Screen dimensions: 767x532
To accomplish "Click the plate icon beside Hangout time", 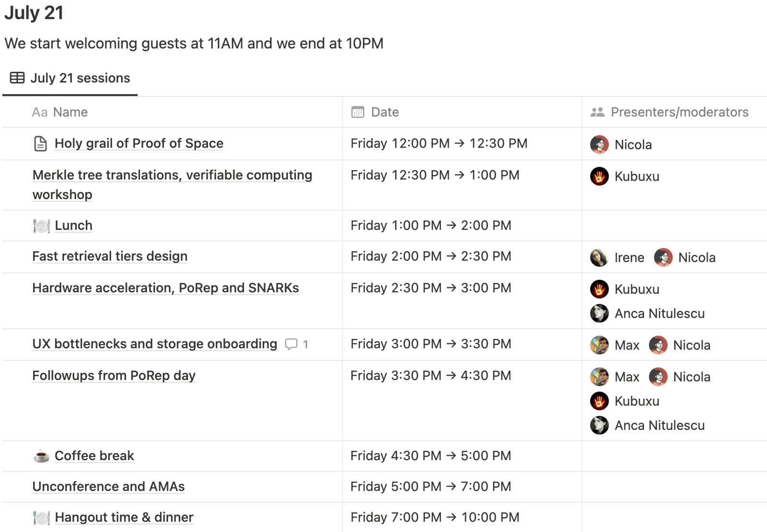I will point(41,518).
